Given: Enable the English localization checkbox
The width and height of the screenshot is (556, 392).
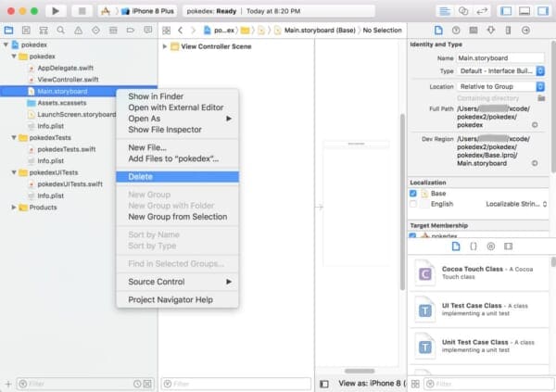Looking at the screenshot, I should [415, 204].
